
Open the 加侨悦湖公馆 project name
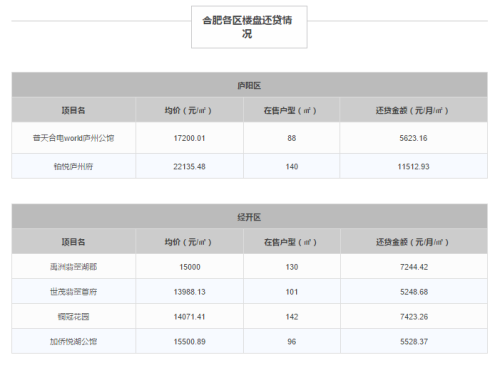[74, 341]
